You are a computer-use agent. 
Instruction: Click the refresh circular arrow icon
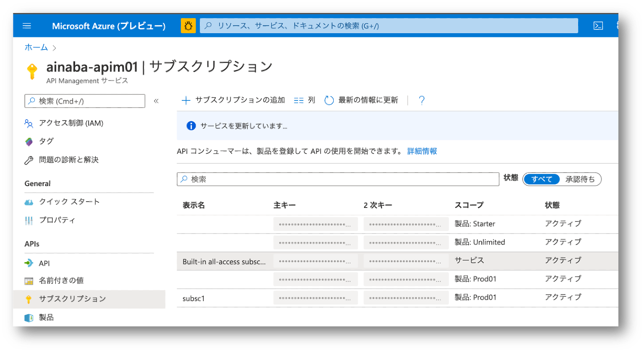329,100
